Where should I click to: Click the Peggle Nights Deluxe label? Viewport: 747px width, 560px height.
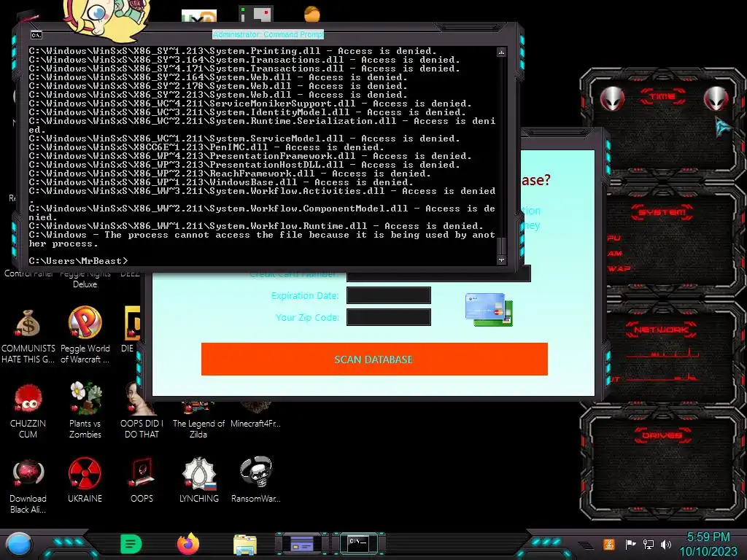pyautogui.click(x=85, y=279)
